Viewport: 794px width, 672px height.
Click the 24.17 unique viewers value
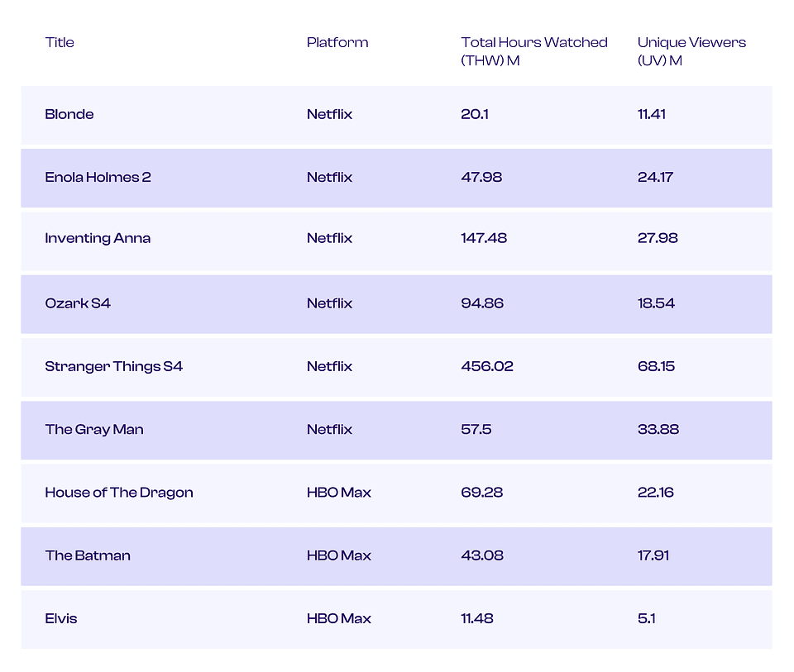tap(655, 177)
